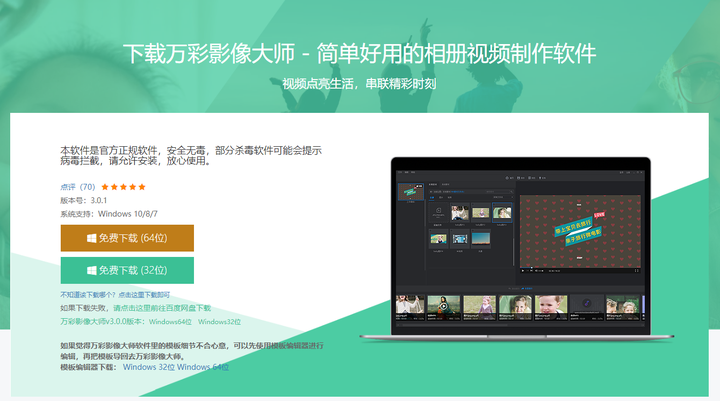
Task: Click the 万彩影像大师v3.0.0版本 label
Action: click(x=103, y=322)
